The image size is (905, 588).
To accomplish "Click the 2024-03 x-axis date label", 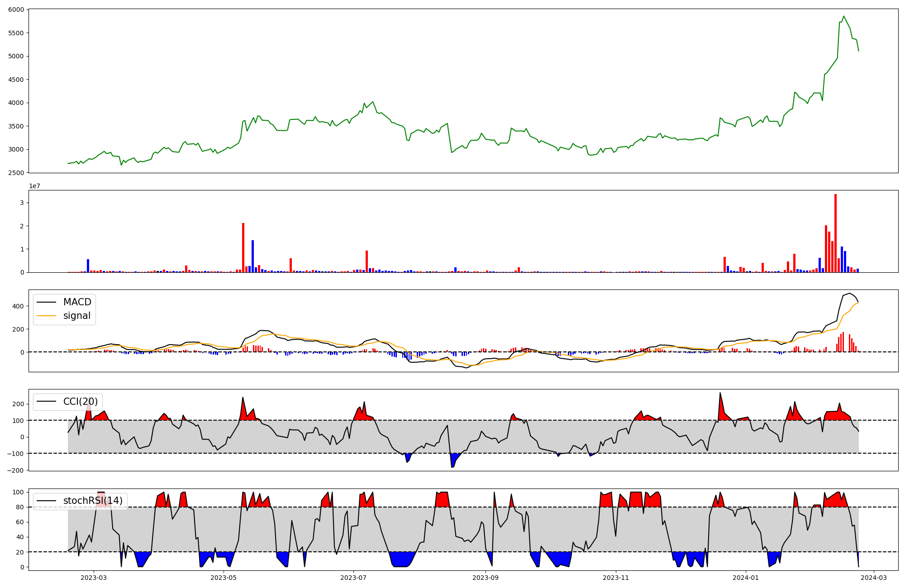I will coord(873,578).
